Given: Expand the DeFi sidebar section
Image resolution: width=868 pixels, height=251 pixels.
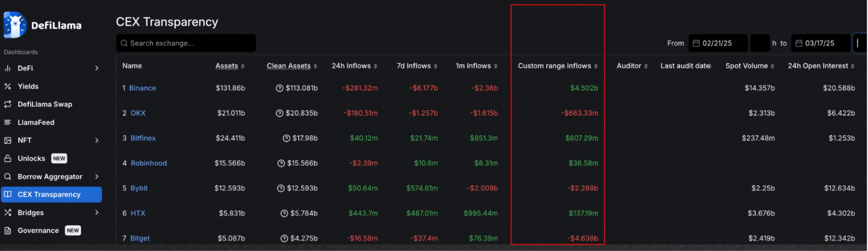Looking at the screenshot, I should click(97, 68).
